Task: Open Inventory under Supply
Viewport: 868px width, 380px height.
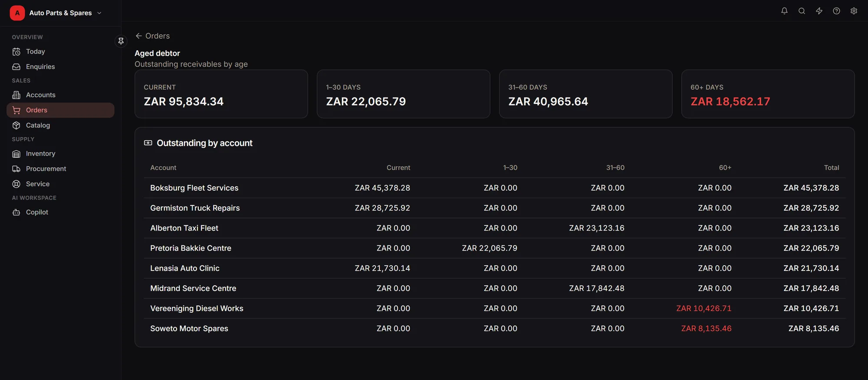Action: click(60, 153)
